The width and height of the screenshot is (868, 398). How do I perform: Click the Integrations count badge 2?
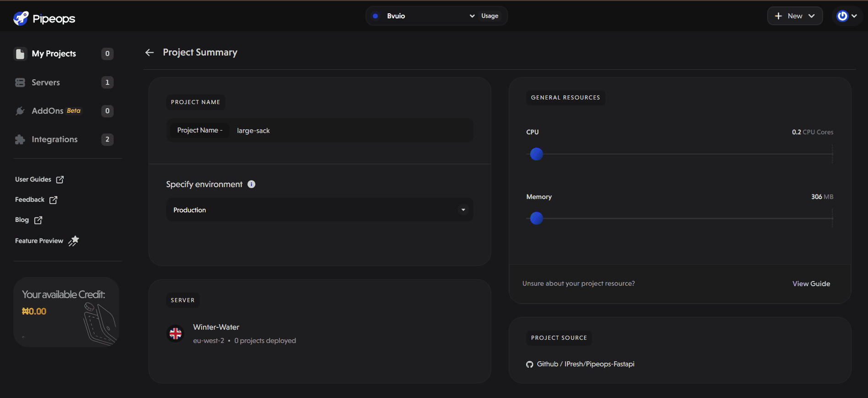tap(107, 139)
